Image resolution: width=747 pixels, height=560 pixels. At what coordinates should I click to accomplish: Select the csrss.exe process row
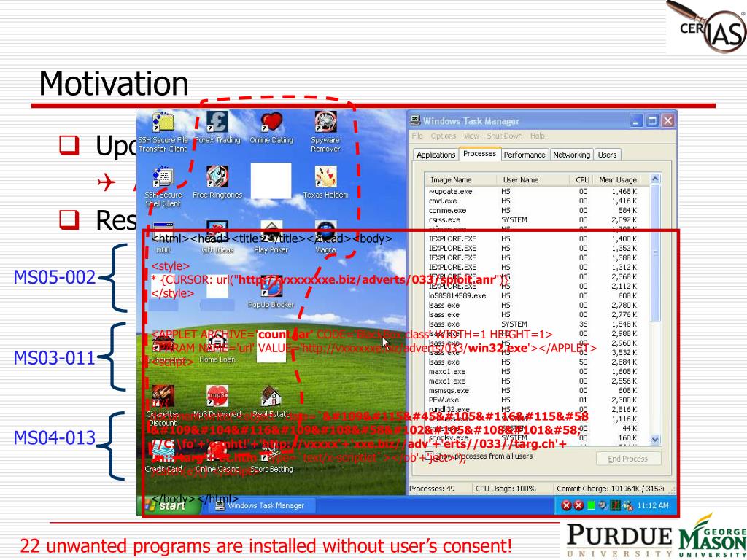(x=533, y=220)
